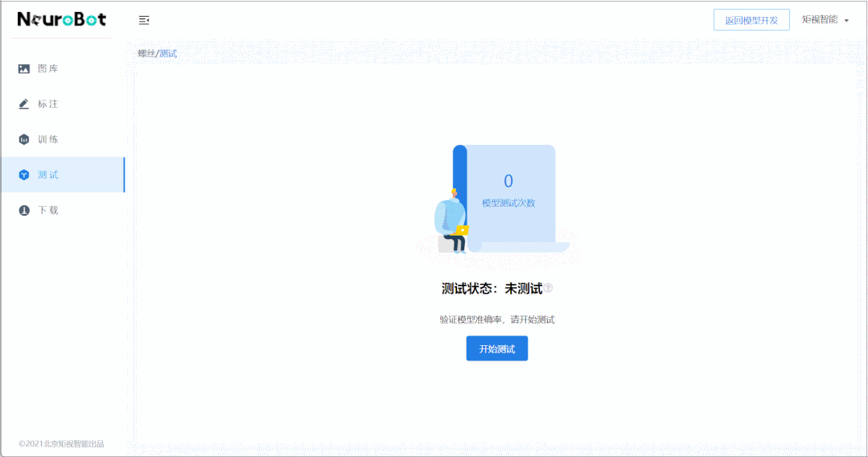Viewport: 868px width, 457px height.
Task: Collapse the sidebar with the hamburger icon
Action: [144, 20]
